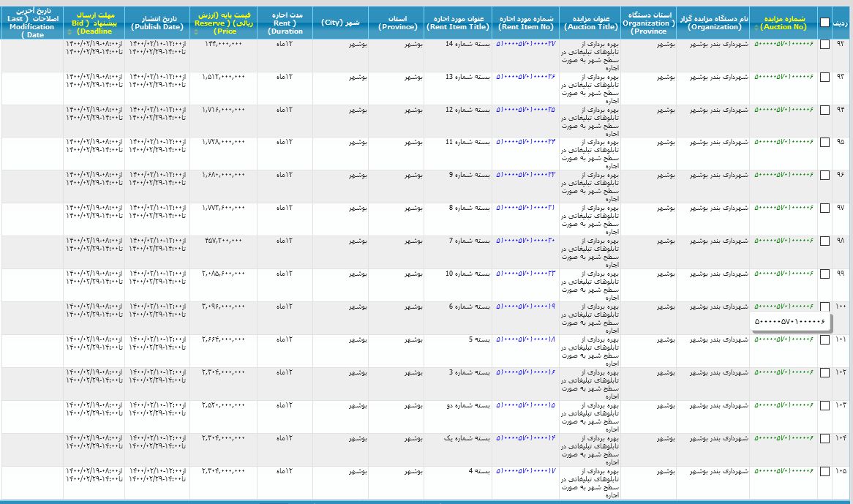
Task: Select the checkbox for row 95
Action: point(824,143)
